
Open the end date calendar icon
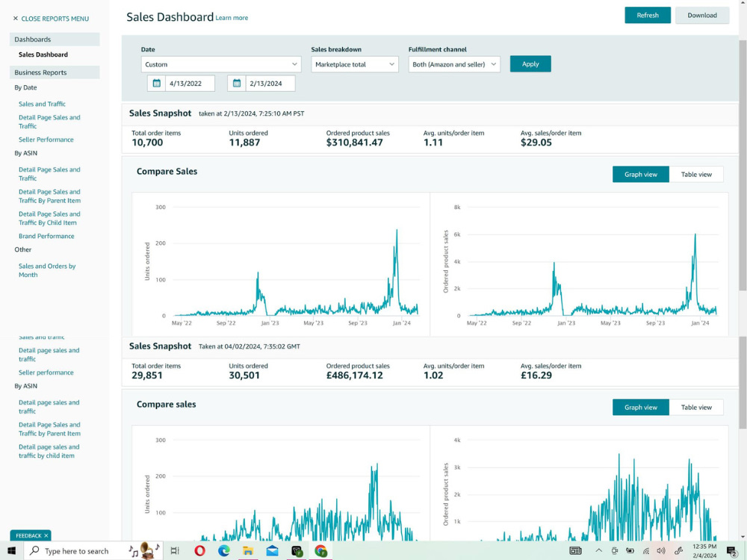click(236, 84)
